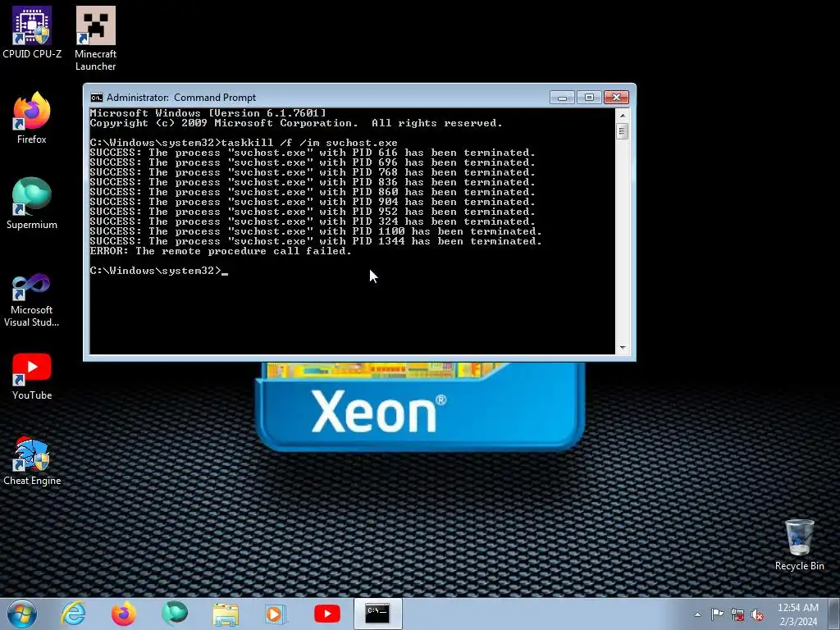840x630 pixels.
Task: Click the SUCCESS line with PID 836
Action: 313,182
